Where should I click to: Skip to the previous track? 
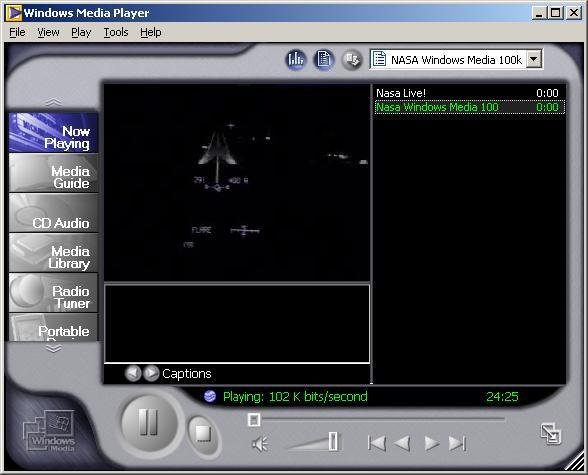pos(376,444)
